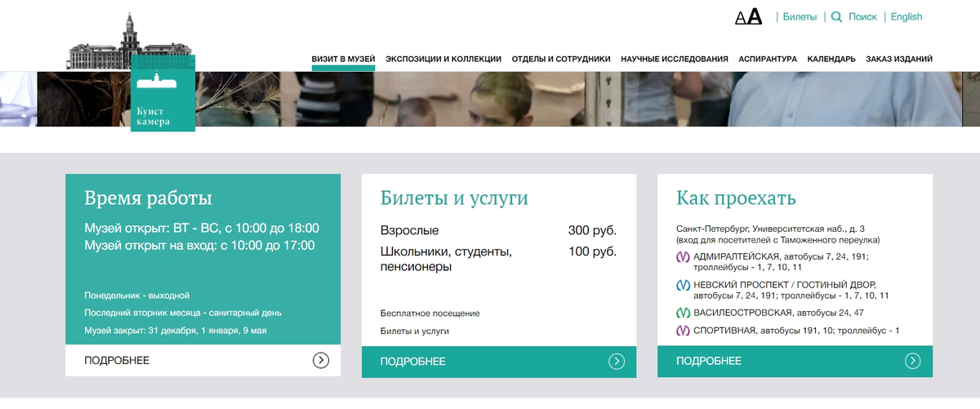Open the Заказ изданий menu item
This screenshot has width=980, height=409.
(899, 59)
